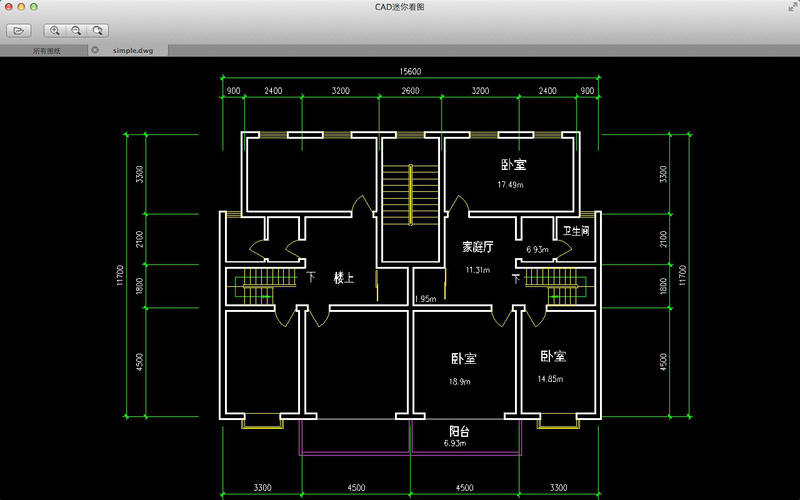This screenshot has height=500, width=800.
Task: Click the 卫生间 room label
Action: 575,231
